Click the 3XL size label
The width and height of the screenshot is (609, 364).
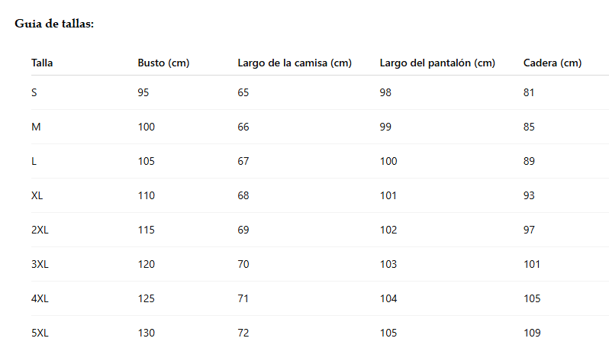click(40, 264)
